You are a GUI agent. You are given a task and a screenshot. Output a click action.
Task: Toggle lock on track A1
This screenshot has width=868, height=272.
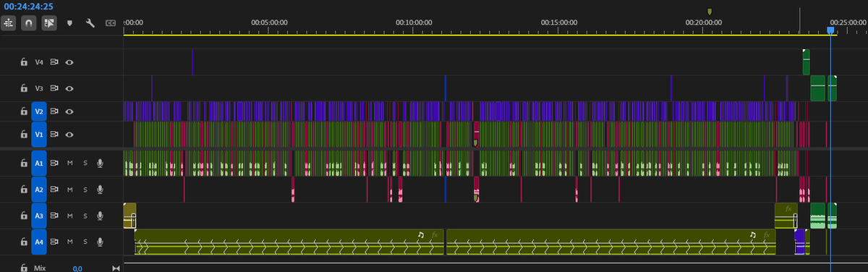[24, 163]
